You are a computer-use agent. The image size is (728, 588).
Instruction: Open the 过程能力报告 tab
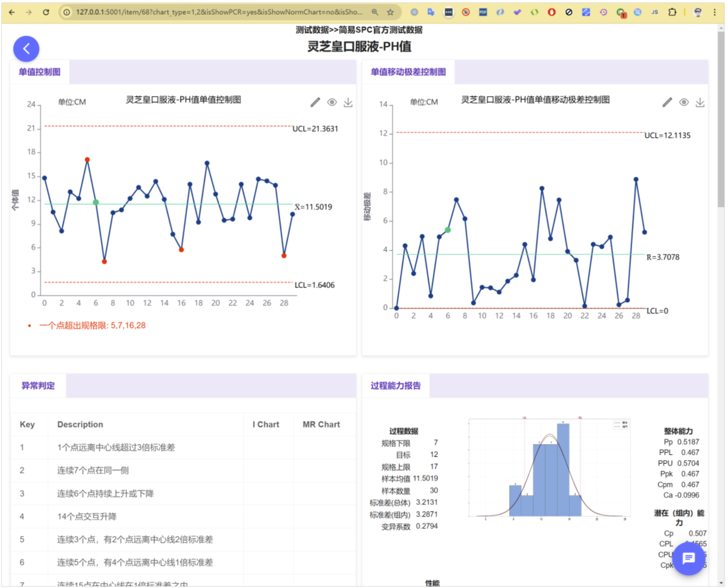click(x=396, y=385)
